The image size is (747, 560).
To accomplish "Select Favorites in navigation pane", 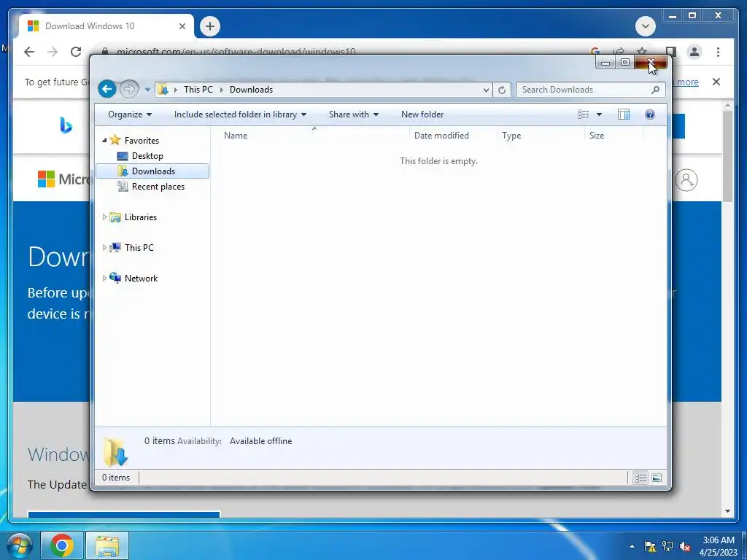I will coord(142,141).
